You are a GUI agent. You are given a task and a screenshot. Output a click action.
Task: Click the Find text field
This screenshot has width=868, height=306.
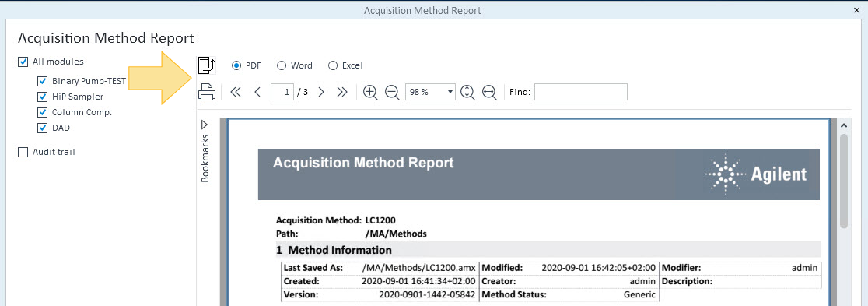(x=581, y=92)
